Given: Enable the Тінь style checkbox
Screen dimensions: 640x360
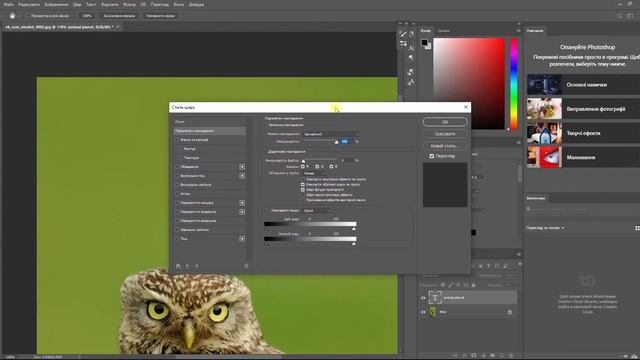Looking at the screenshot, I should point(178,239).
